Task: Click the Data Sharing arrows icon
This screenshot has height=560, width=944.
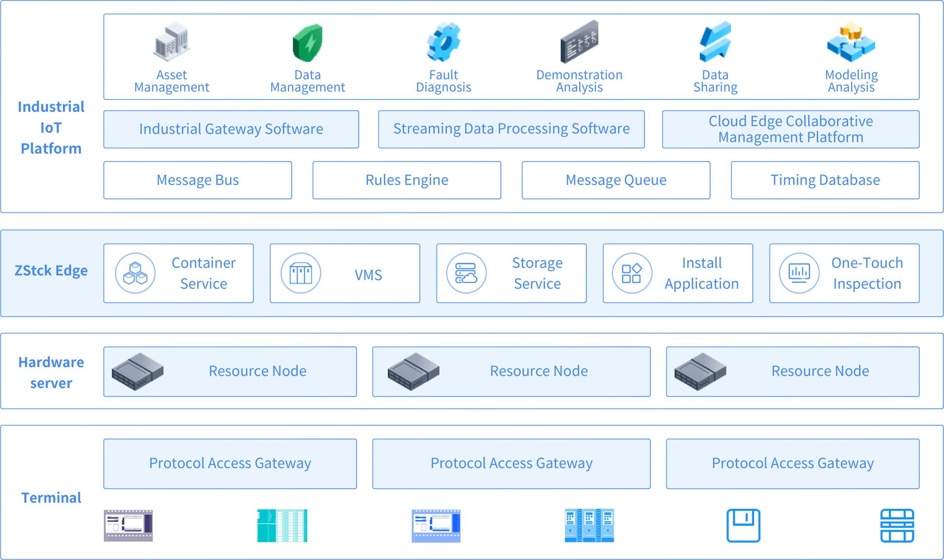Action: 715,42
